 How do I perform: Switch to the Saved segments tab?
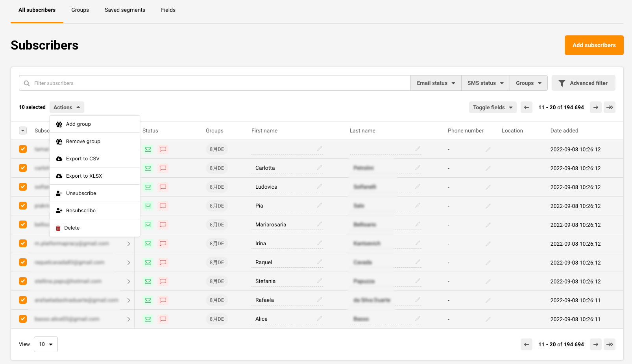pyautogui.click(x=125, y=10)
